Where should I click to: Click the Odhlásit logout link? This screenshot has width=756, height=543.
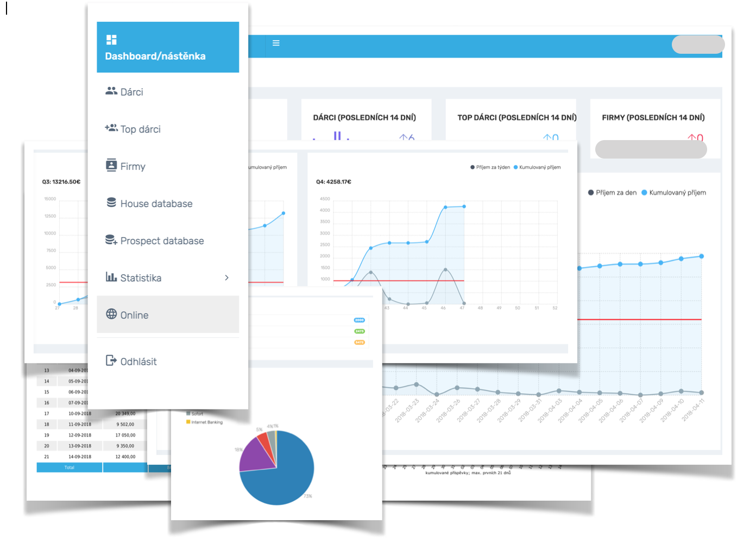[138, 362]
